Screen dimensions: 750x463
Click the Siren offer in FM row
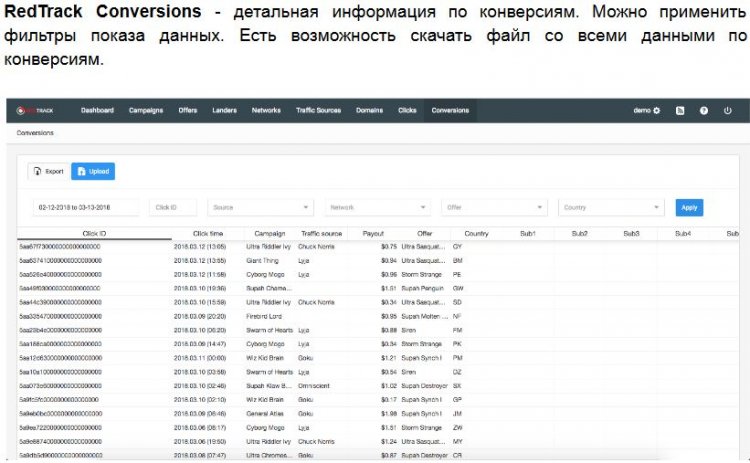(408, 330)
